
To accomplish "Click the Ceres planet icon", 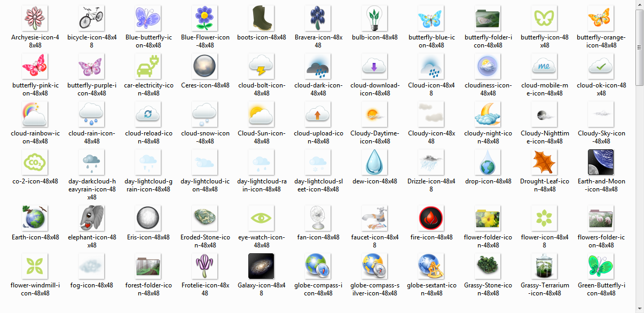I will pyautogui.click(x=205, y=67).
